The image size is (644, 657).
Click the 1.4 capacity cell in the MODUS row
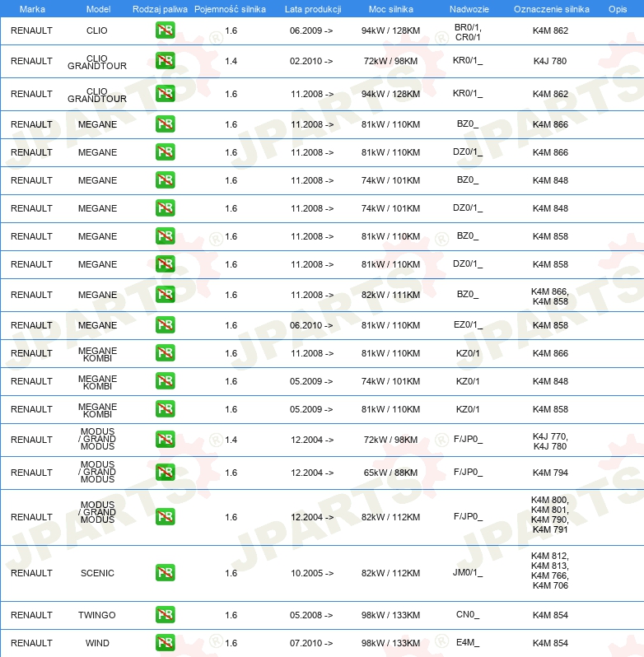pos(231,440)
